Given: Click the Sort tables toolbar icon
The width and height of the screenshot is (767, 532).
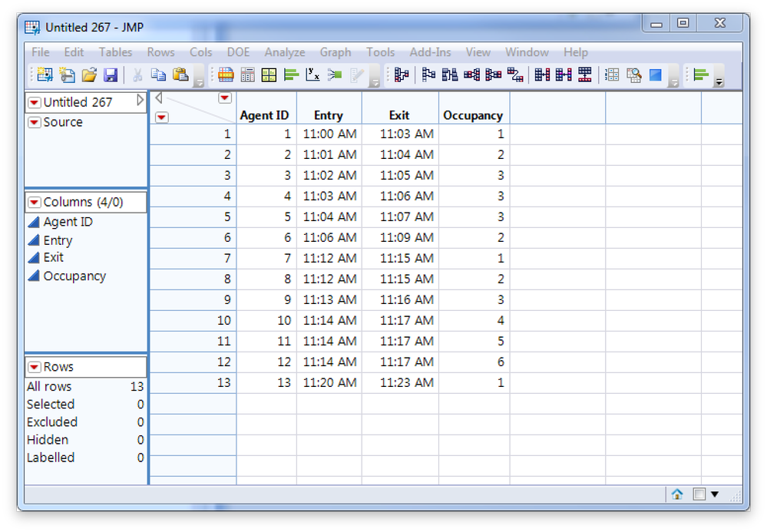Looking at the screenshot, I should (450, 74).
